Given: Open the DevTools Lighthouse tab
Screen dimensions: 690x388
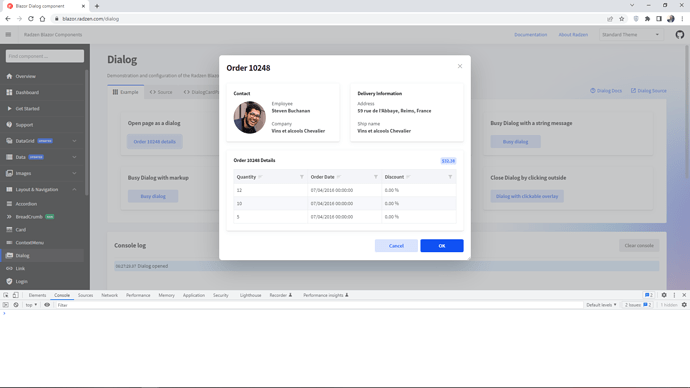Looking at the screenshot, I should click(250, 295).
